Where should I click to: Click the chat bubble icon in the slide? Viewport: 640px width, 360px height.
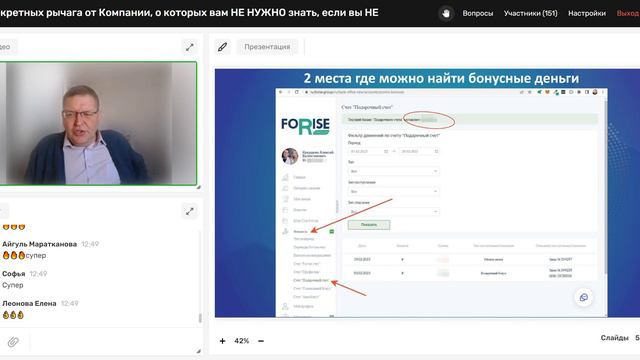pyautogui.click(x=584, y=298)
